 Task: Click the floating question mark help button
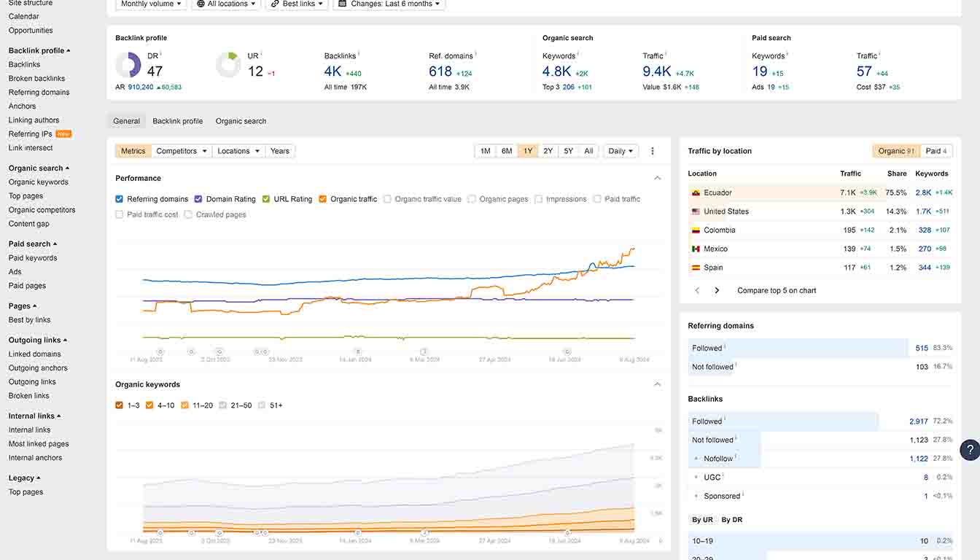pos(971,450)
